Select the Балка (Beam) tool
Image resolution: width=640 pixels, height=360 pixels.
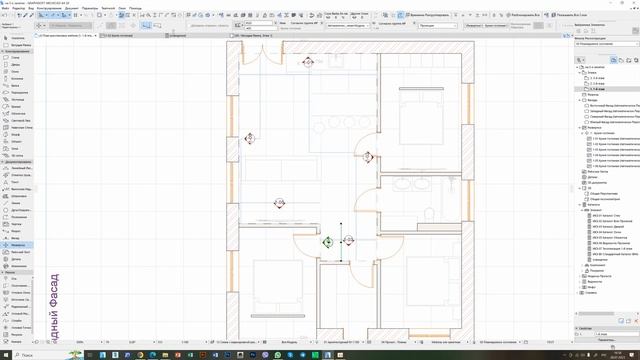tap(16, 86)
